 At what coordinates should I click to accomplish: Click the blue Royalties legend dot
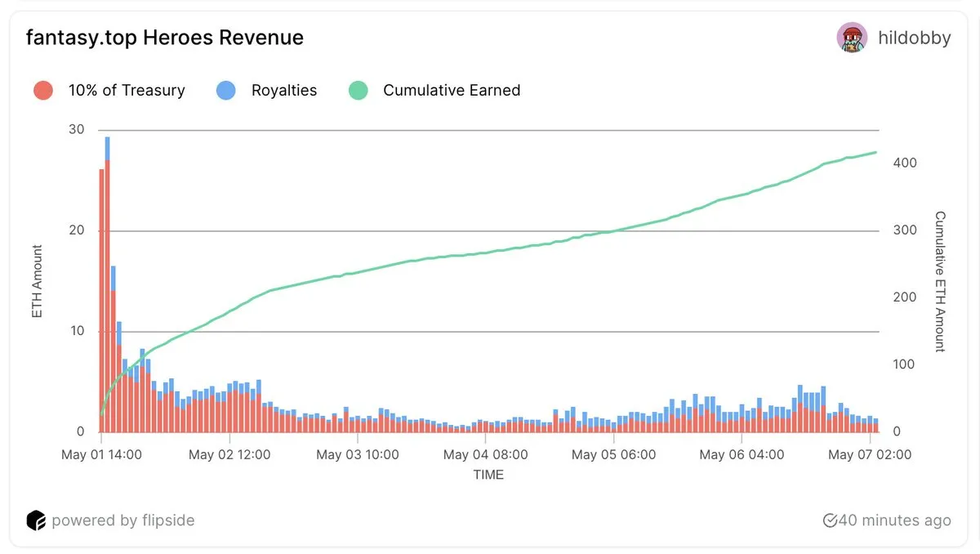[x=226, y=91]
